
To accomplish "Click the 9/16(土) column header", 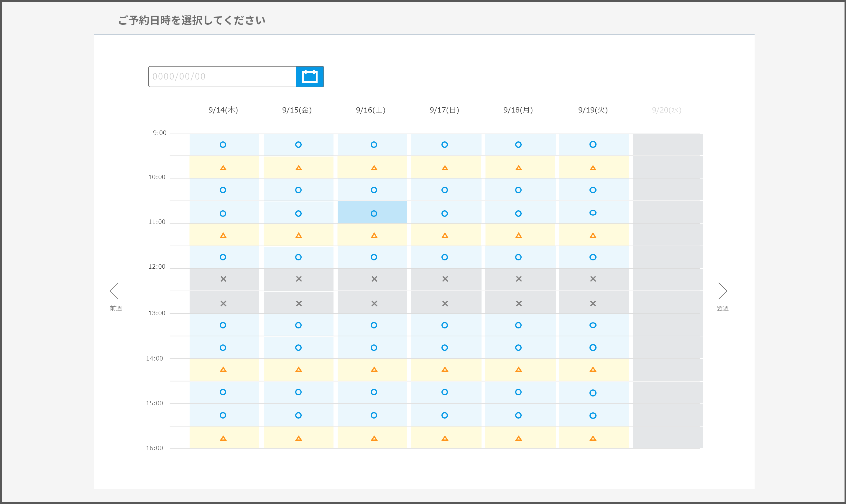I will pos(370,110).
